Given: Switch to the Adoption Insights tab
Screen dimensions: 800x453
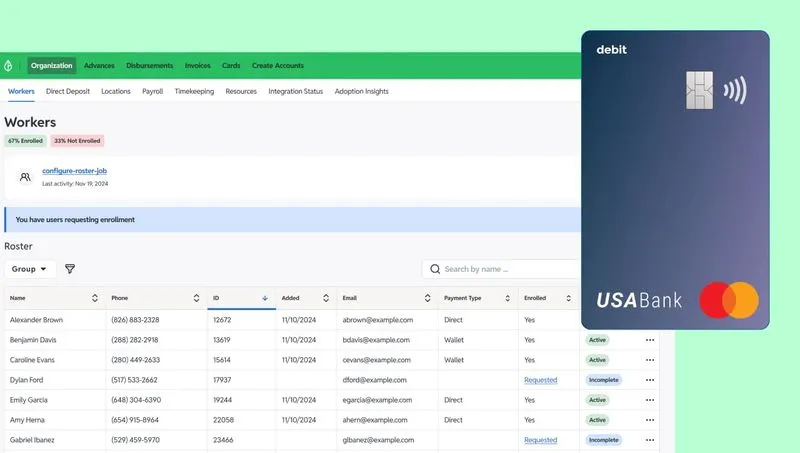Looking at the screenshot, I should pyautogui.click(x=361, y=92).
